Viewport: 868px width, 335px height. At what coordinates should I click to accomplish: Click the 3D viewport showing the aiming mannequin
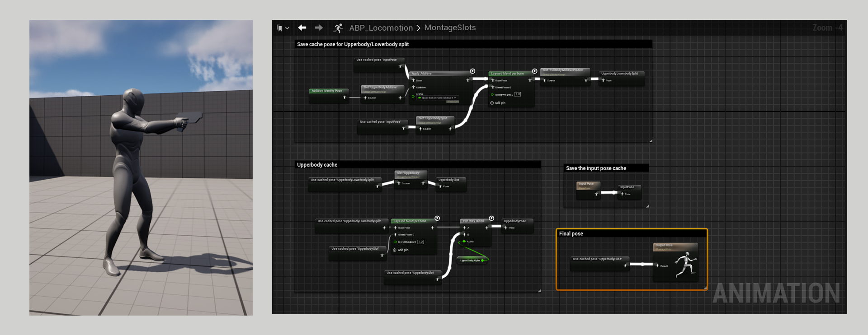pos(141,167)
